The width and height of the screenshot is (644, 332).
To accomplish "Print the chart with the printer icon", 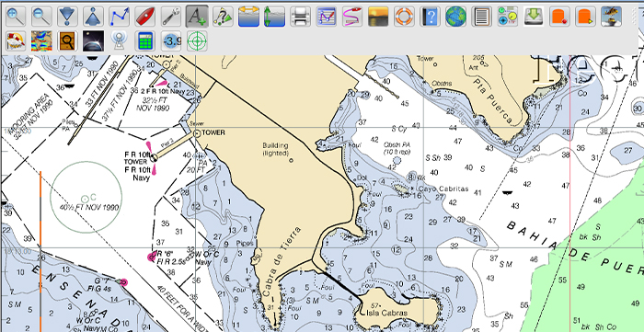I will click(300, 17).
